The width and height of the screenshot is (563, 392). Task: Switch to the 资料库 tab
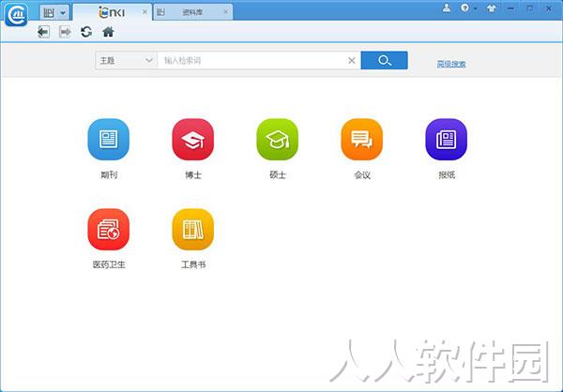192,12
